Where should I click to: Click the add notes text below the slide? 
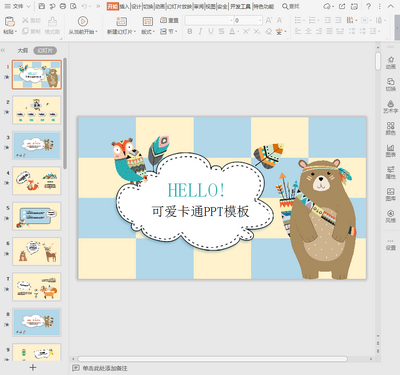(105, 368)
